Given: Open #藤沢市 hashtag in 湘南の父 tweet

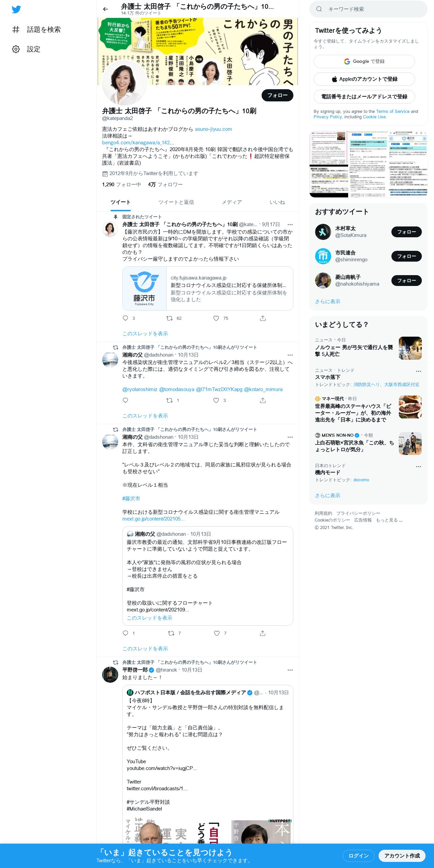Looking at the screenshot, I should [x=131, y=499].
